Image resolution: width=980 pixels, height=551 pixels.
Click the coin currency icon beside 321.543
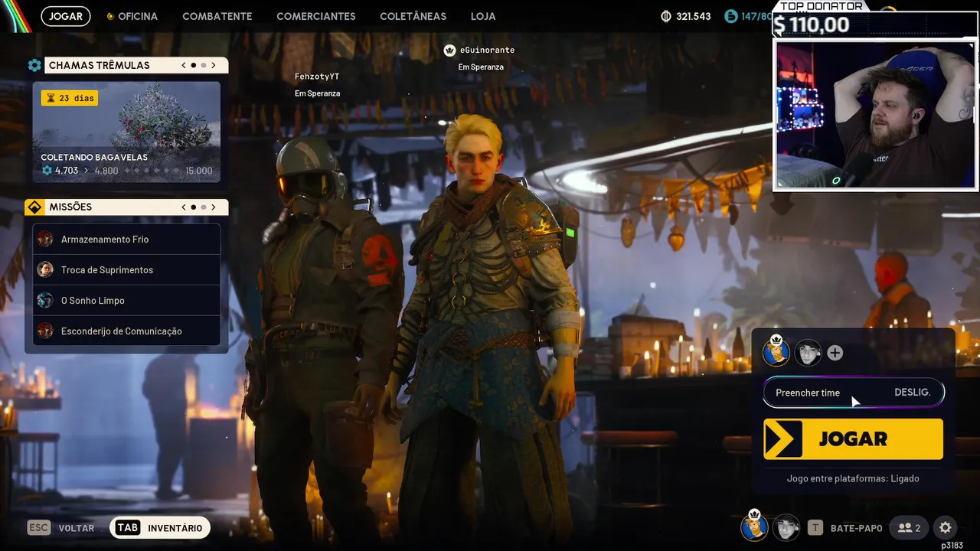666,16
